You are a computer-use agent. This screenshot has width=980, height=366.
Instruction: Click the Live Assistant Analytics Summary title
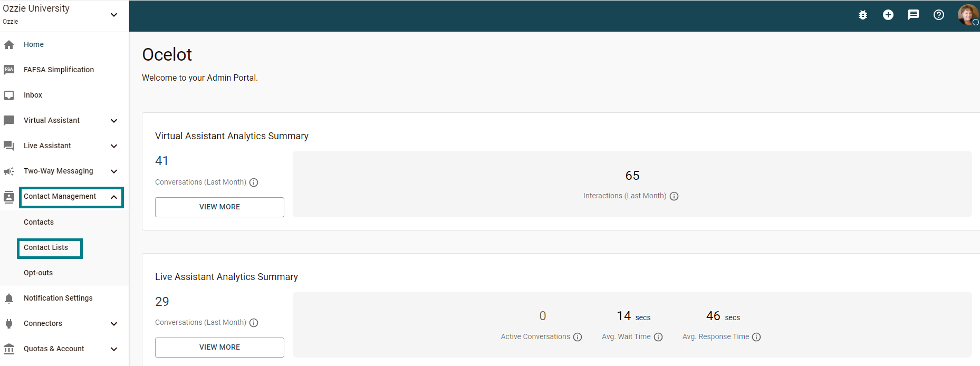tap(226, 277)
